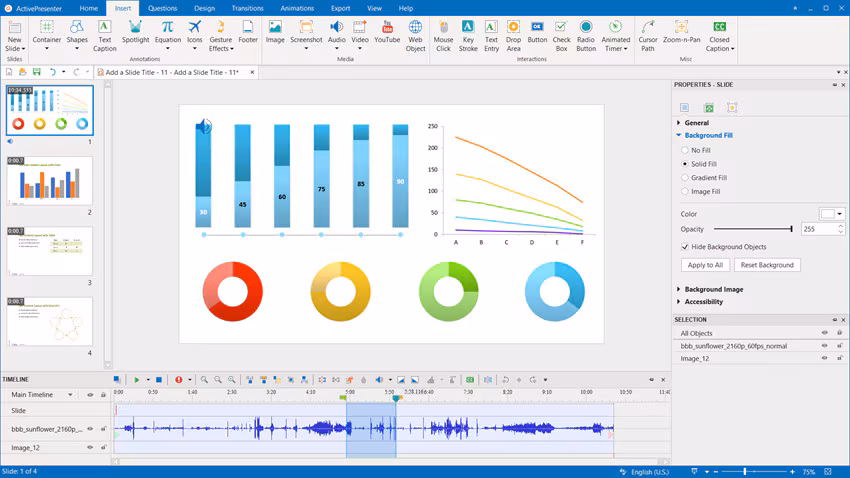850x478 pixels.
Task: Open the Animations ribbon tab
Action: [x=297, y=8]
